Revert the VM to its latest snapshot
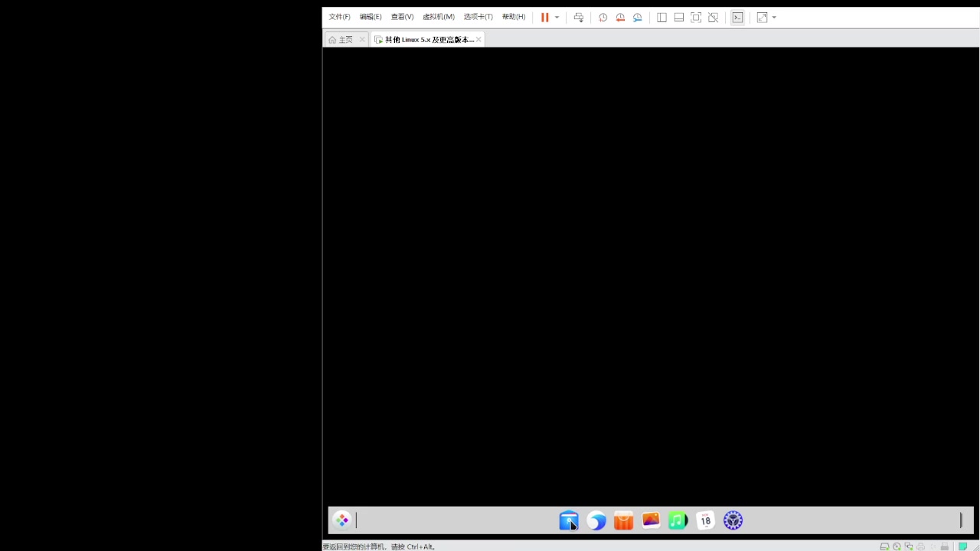The width and height of the screenshot is (980, 551). pos(620,17)
